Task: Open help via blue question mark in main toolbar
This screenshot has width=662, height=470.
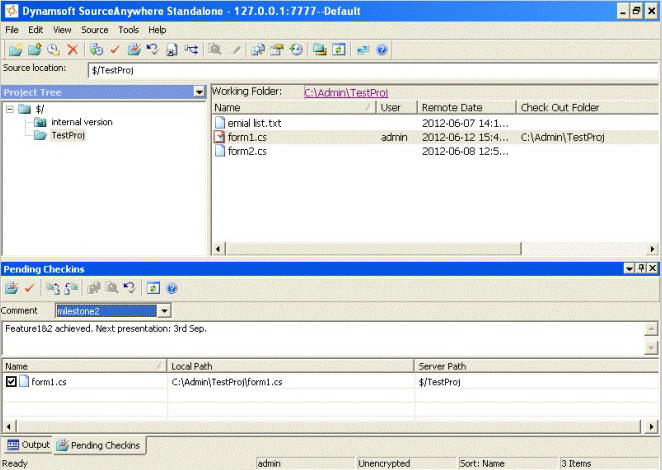Action: point(382,49)
